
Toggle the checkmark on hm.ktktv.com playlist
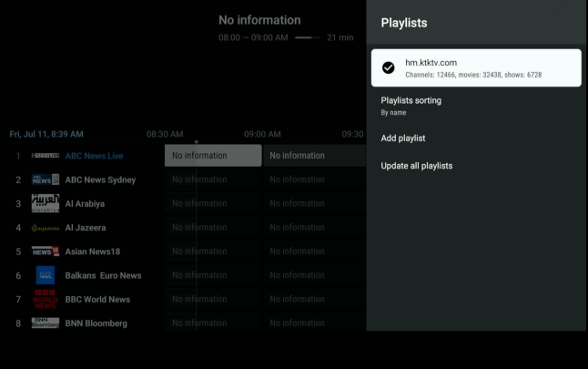point(389,67)
